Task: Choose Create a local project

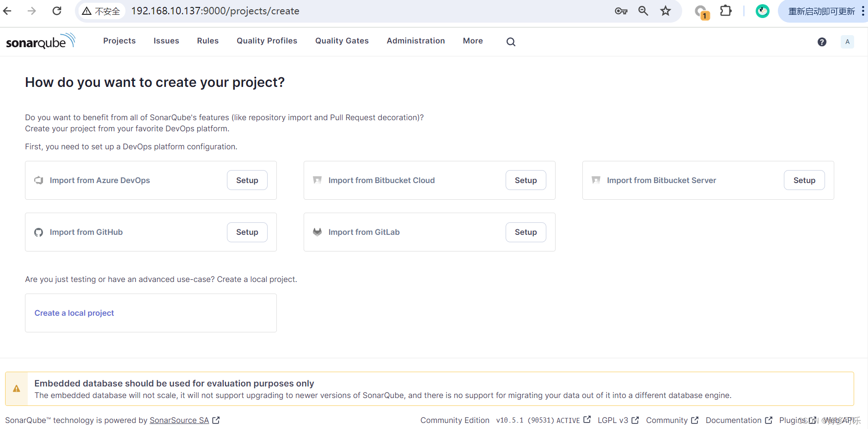Action: click(74, 313)
